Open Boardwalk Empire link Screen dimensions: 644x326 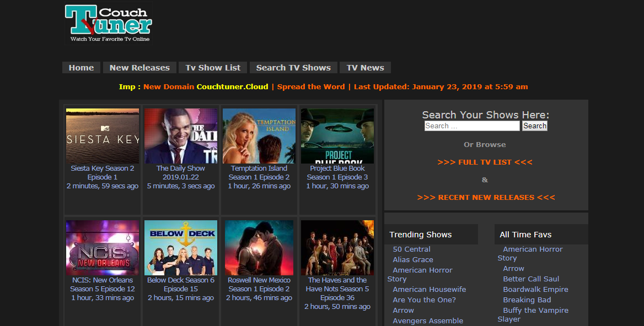pyautogui.click(x=535, y=290)
